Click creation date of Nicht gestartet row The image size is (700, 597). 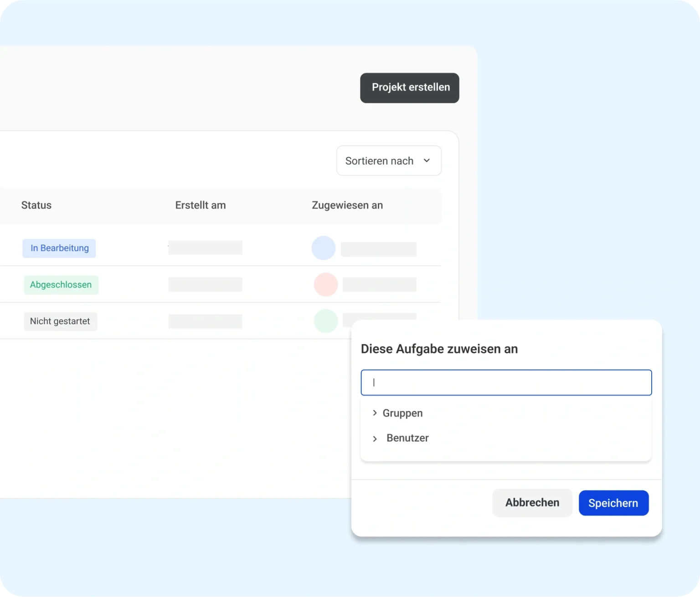(205, 321)
